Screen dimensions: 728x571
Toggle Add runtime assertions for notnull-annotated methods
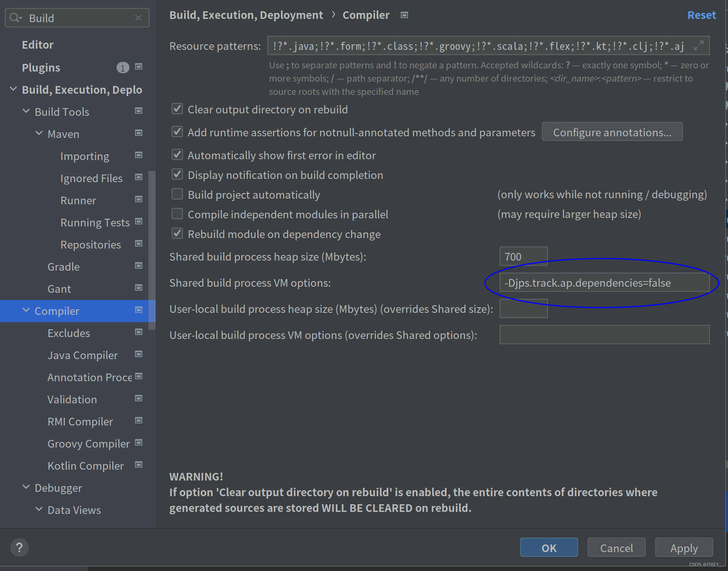coord(177,132)
